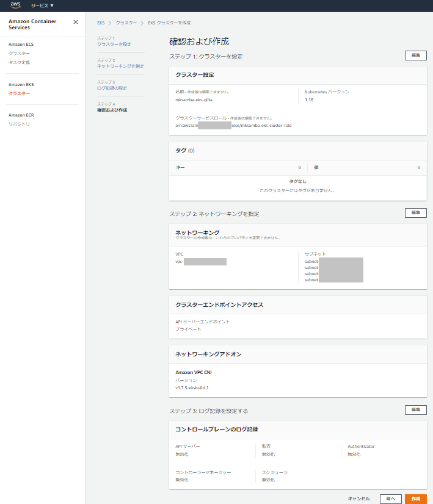
Task: Click Amazon EKS sidebar heading
Action: click(21, 85)
